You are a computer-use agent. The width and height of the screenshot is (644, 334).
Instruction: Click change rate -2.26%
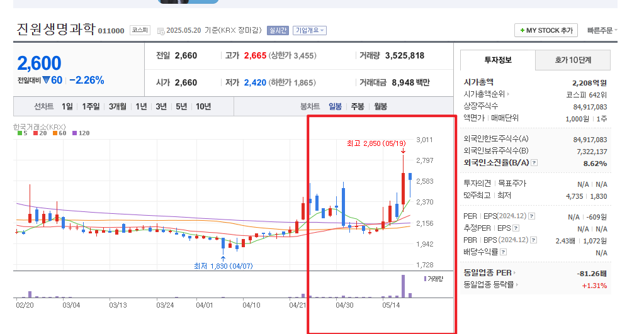point(87,80)
